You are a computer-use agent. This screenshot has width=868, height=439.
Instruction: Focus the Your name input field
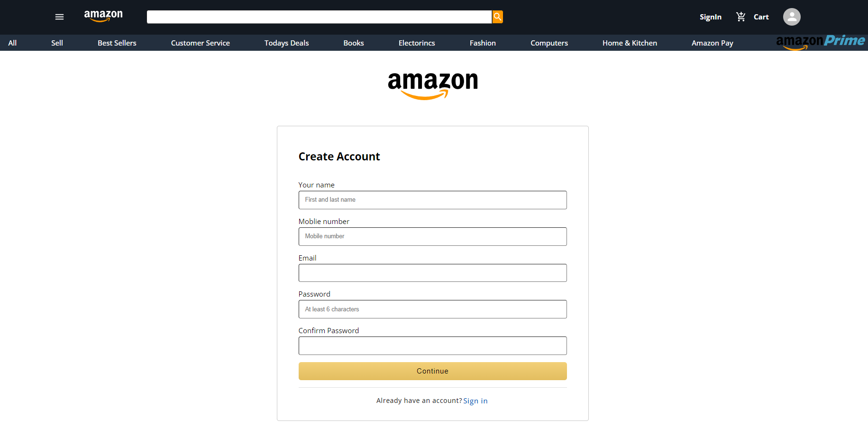coord(433,200)
